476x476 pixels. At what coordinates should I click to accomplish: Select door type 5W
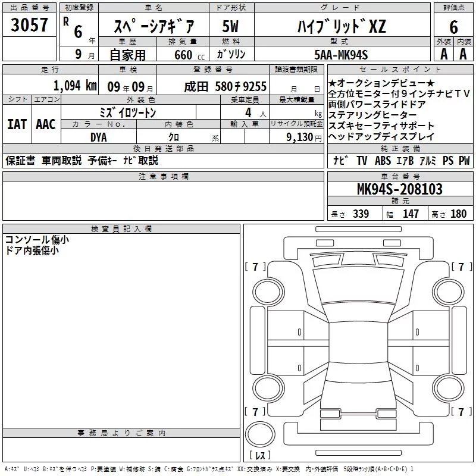230,26
